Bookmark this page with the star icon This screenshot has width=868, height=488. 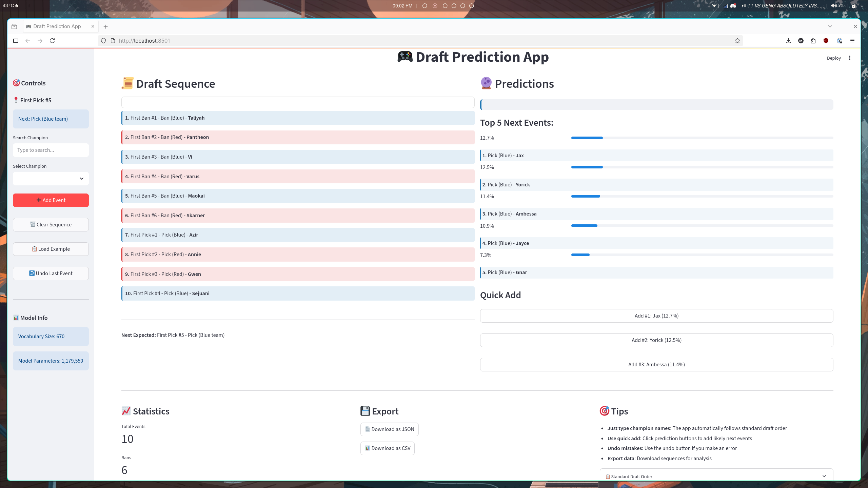tap(737, 41)
